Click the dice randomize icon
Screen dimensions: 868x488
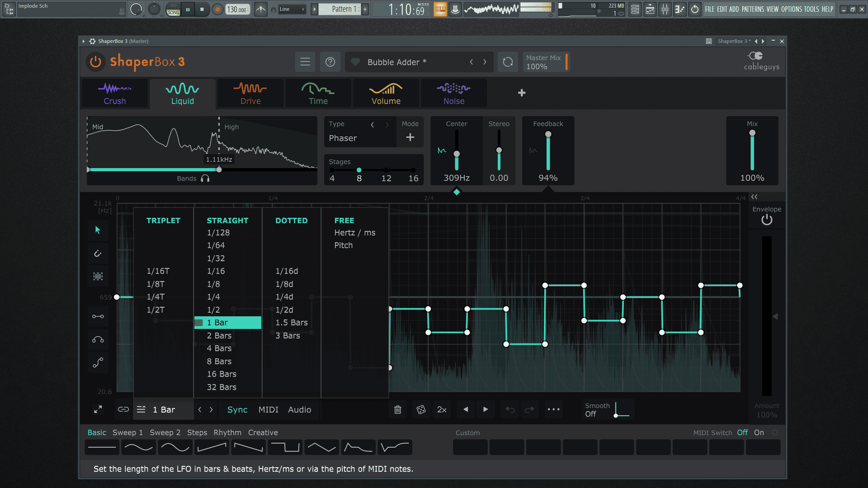point(421,409)
